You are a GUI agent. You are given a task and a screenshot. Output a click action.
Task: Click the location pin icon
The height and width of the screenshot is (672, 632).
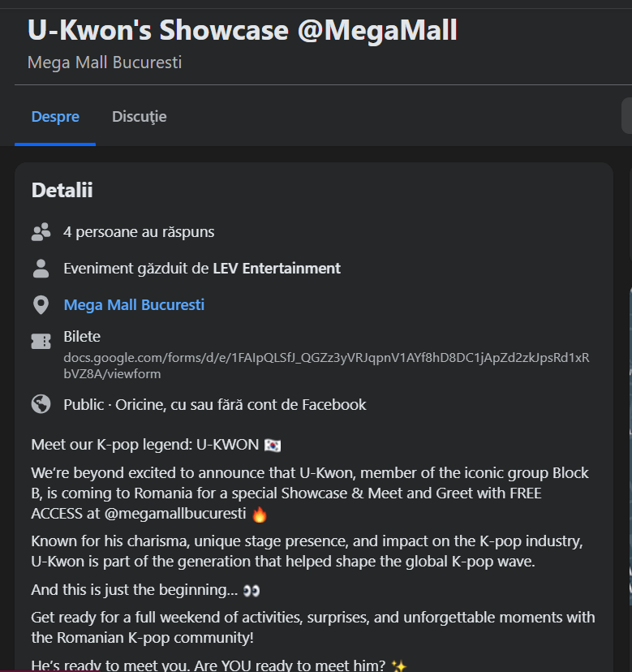pyautogui.click(x=41, y=305)
